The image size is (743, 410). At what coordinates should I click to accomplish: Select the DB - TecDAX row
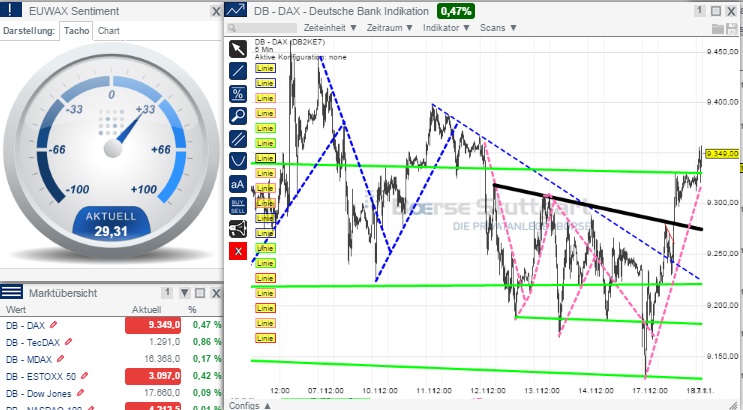click(112, 342)
